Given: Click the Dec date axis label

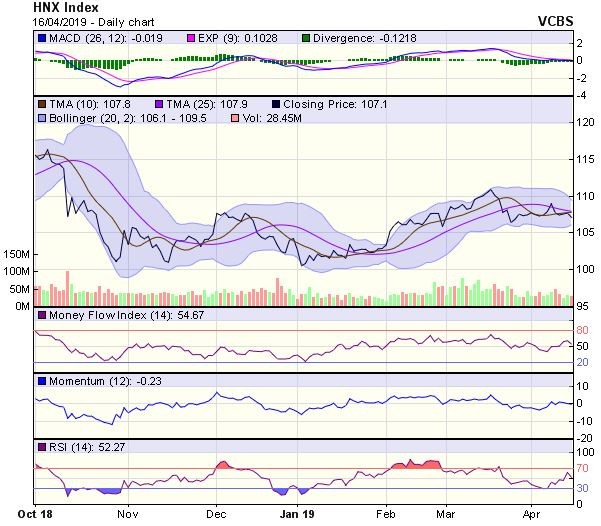Looking at the screenshot, I should pyautogui.click(x=216, y=514).
